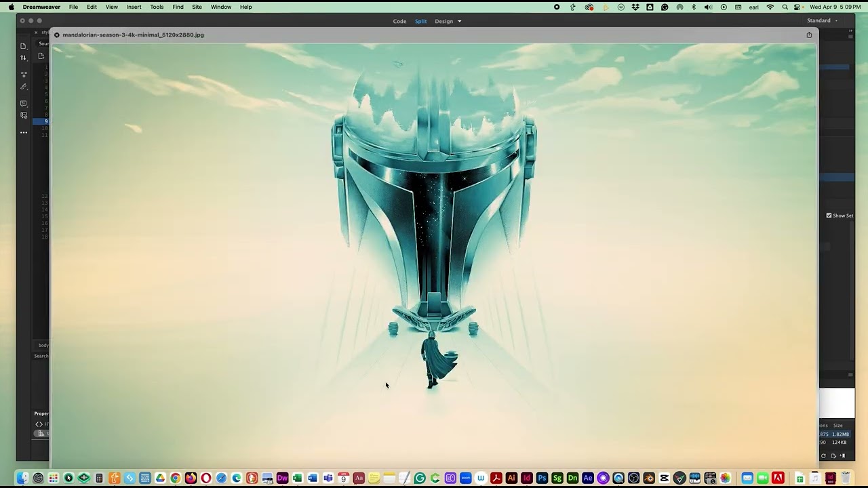This screenshot has height=488, width=868.
Task: Open Substance 3D Stager (Sg) from Dock
Action: (557, 478)
